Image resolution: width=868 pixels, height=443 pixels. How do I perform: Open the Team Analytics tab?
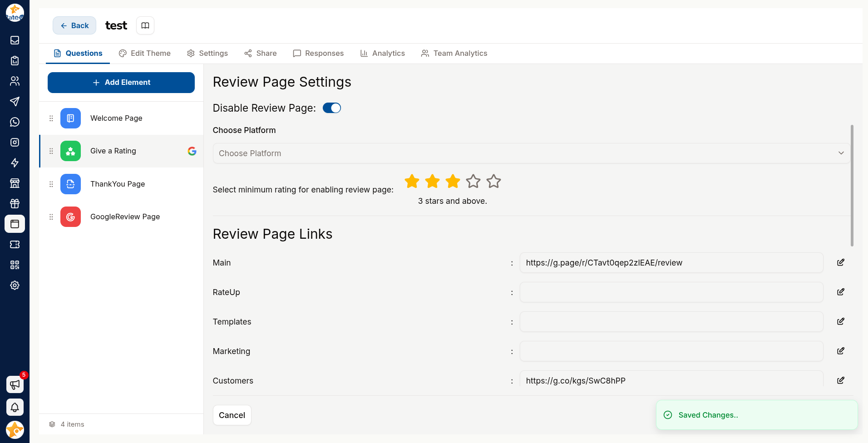tap(454, 53)
